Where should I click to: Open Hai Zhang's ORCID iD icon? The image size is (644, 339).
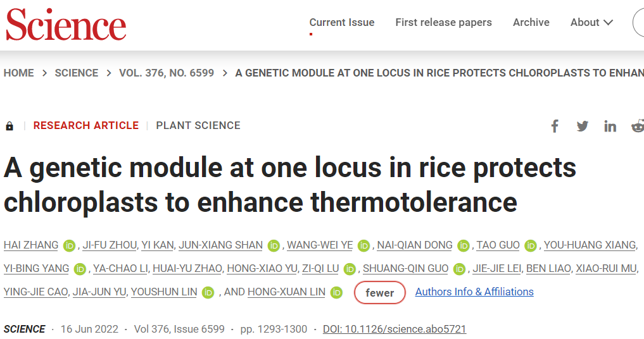point(69,246)
